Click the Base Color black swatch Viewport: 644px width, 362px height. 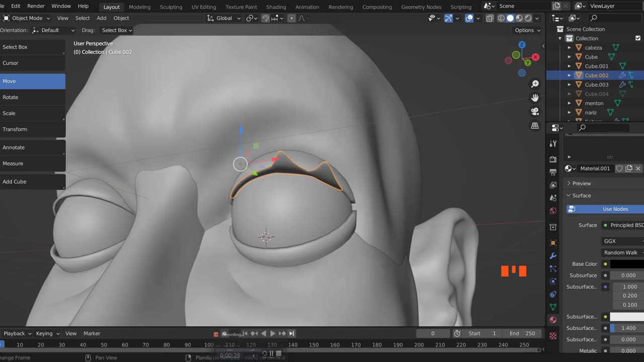pyautogui.click(x=626, y=264)
